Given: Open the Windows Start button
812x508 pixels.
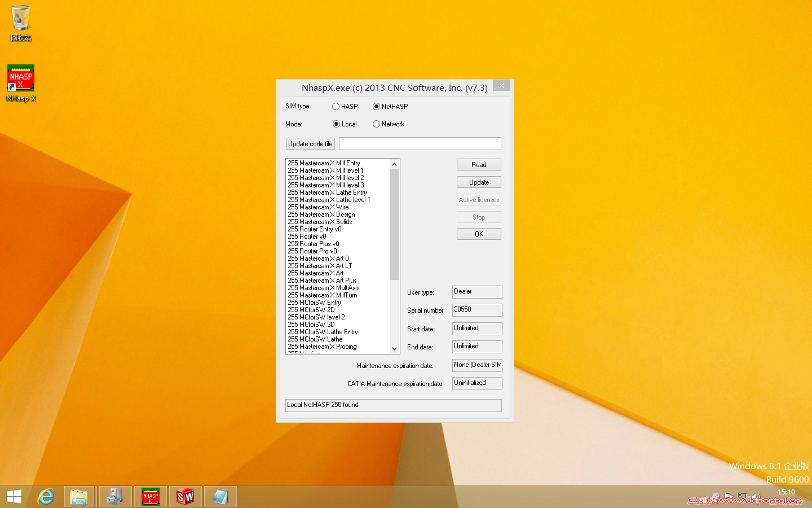Looking at the screenshot, I should 14,497.
